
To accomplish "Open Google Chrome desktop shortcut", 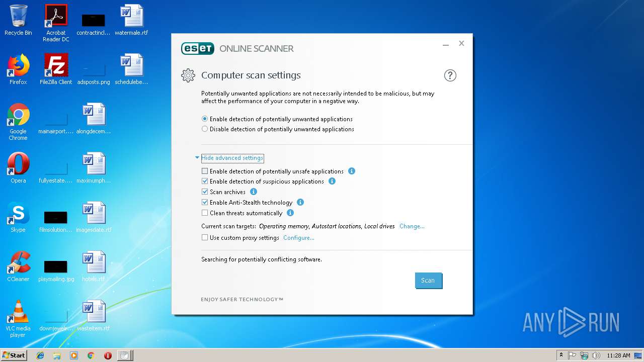I will (18, 122).
